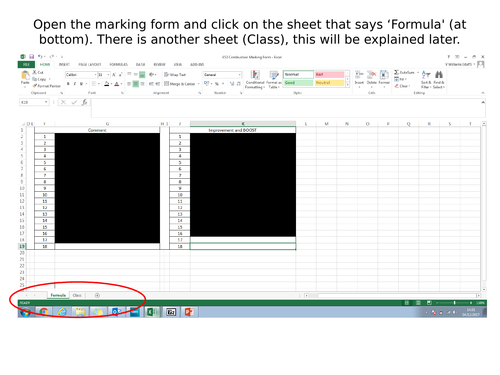Click the green File button

[x=26, y=64]
